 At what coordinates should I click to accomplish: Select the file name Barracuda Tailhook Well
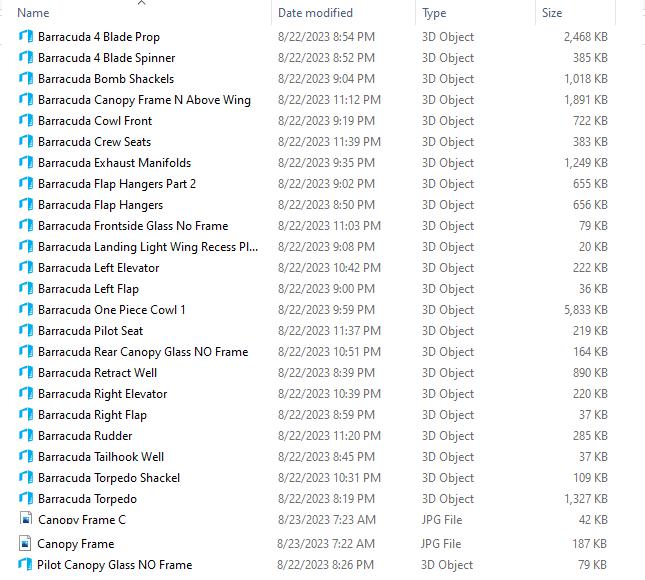pyautogui.click(x=101, y=457)
